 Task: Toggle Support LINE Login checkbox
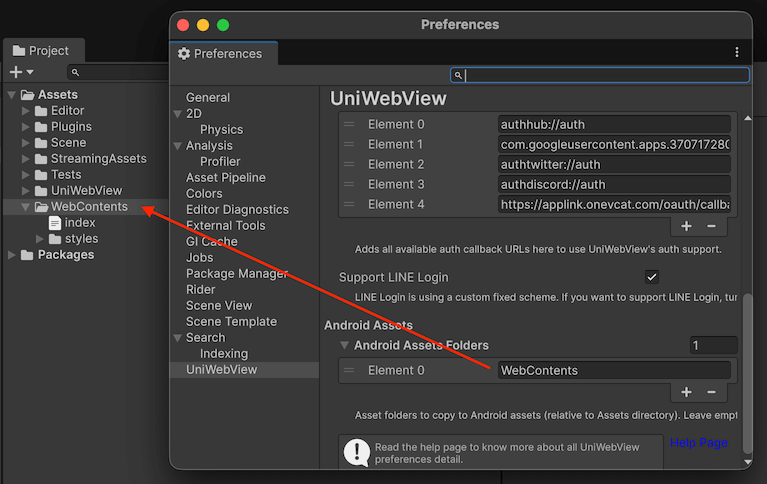pos(652,277)
